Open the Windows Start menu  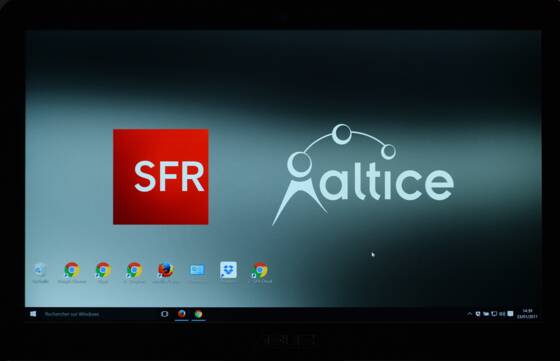tap(33, 314)
